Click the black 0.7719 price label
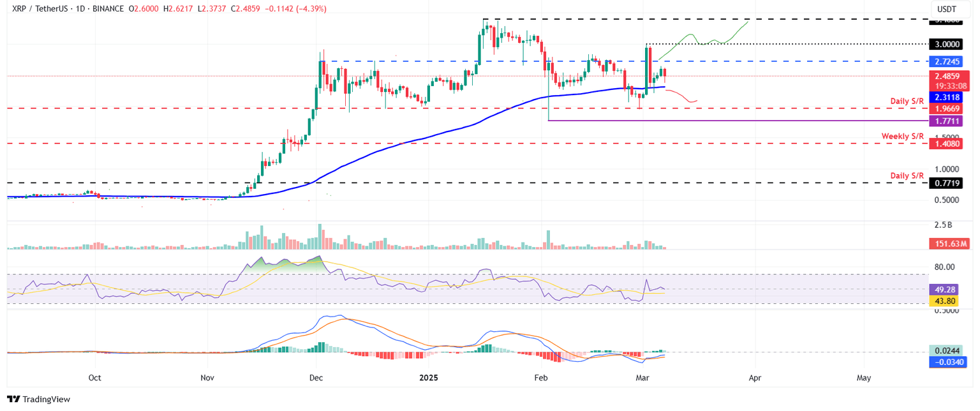Screen dimensions: 980x411 tap(947, 183)
